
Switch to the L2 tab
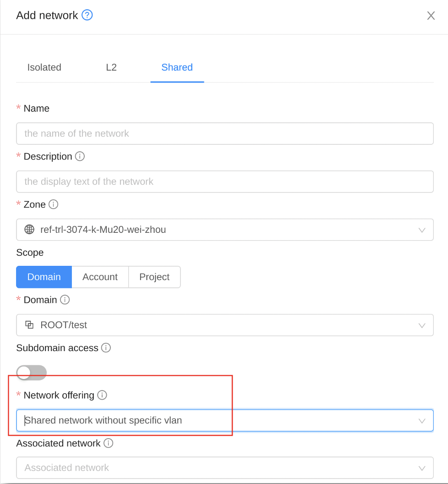111,67
